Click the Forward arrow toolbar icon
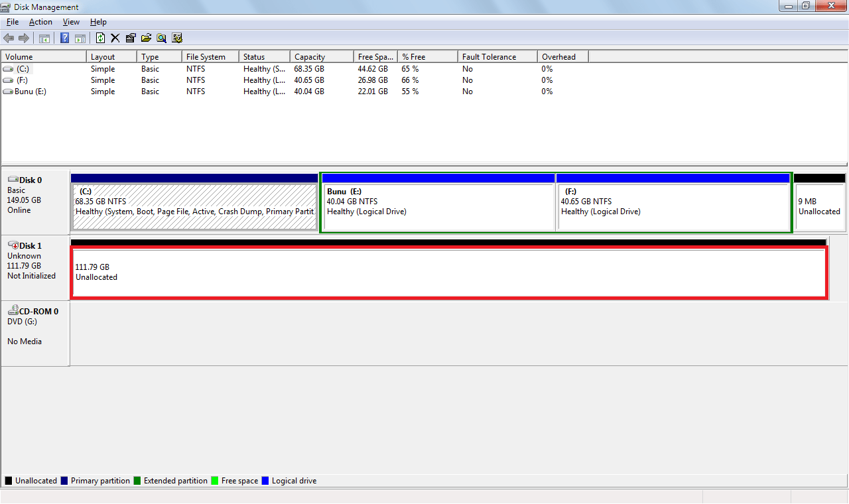Screen dimensions: 849x504 (24, 38)
